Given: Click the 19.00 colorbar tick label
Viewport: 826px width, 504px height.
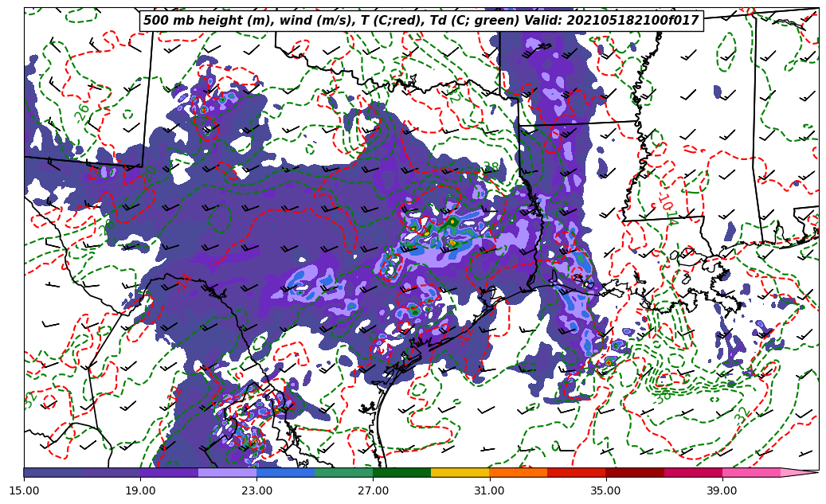Looking at the screenshot, I should click(140, 490).
